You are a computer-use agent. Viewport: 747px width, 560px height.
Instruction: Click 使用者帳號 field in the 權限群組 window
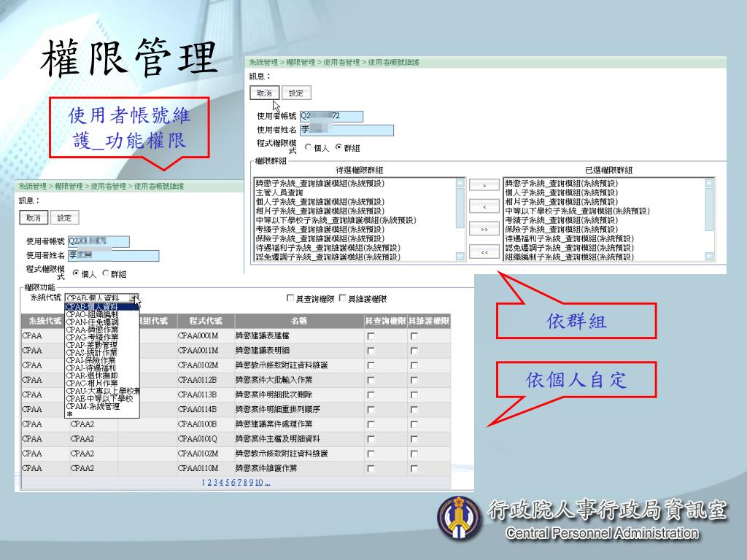click(x=331, y=116)
